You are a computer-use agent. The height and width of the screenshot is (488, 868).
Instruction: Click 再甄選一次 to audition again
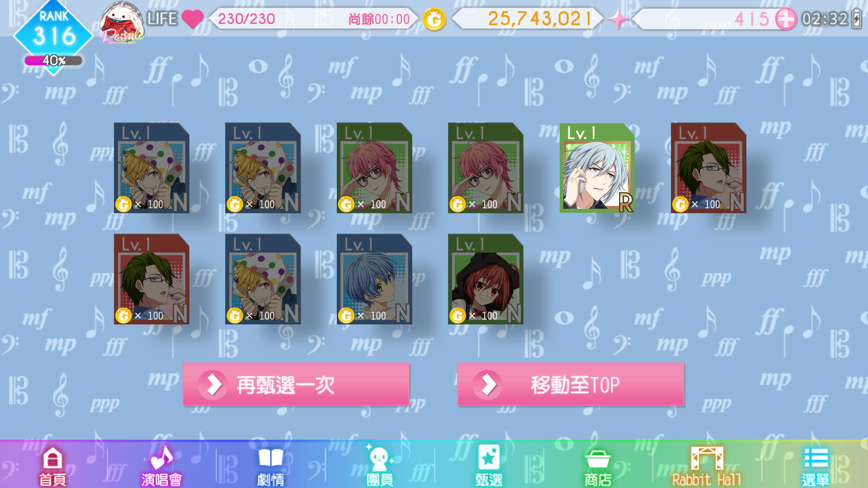click(296, 385)
